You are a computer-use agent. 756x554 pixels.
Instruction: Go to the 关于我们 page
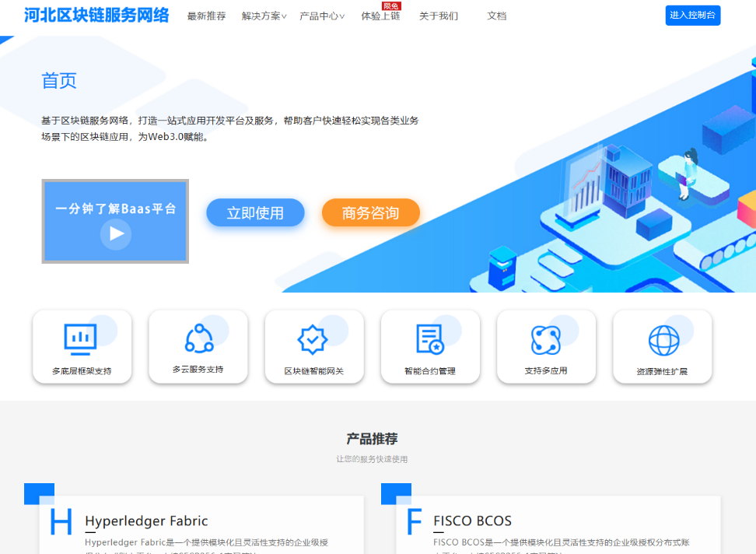tap(439, 16)
